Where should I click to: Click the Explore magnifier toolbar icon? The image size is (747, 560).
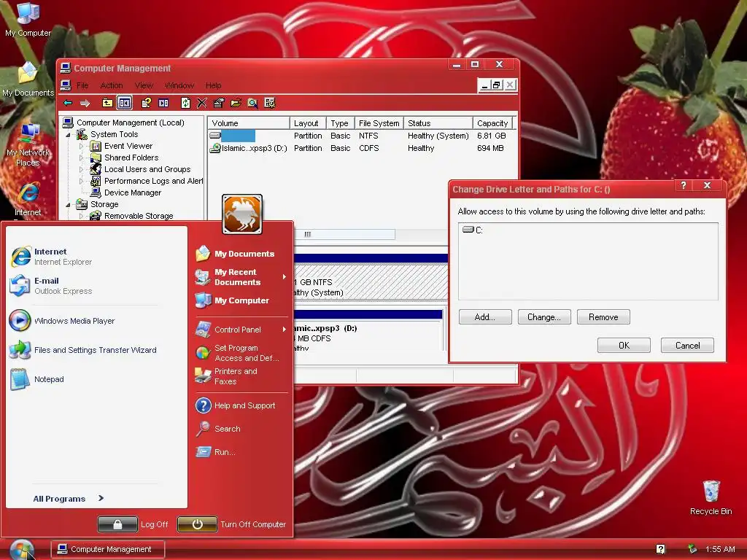click(x=252, y=103)
